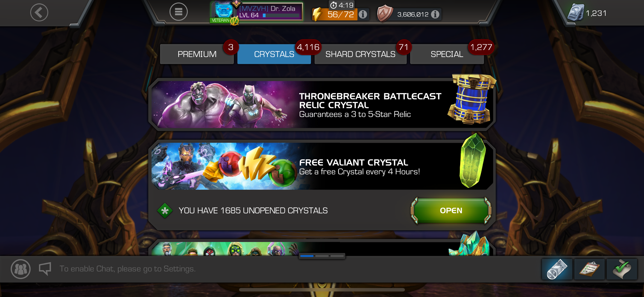
Task: Open Dr. Zola player profile
Action: (257, 12)
